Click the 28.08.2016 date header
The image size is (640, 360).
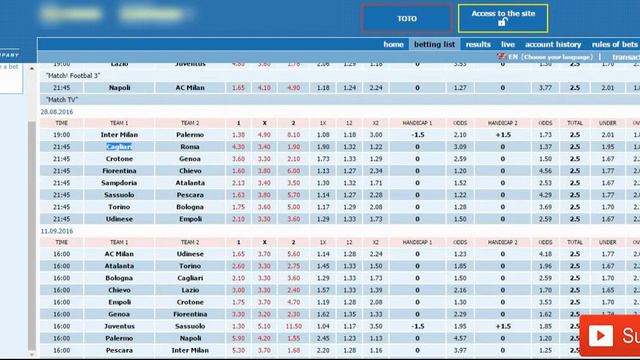tap(57, 112)
